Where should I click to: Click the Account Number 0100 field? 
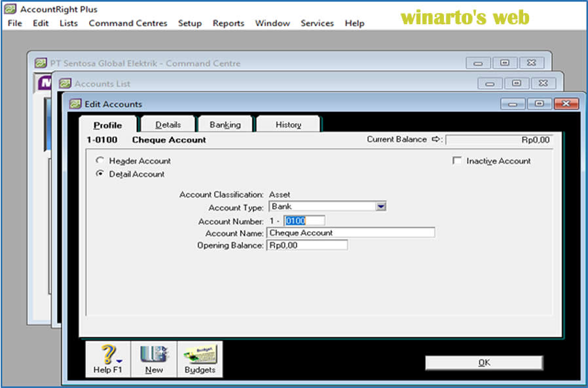304,221
